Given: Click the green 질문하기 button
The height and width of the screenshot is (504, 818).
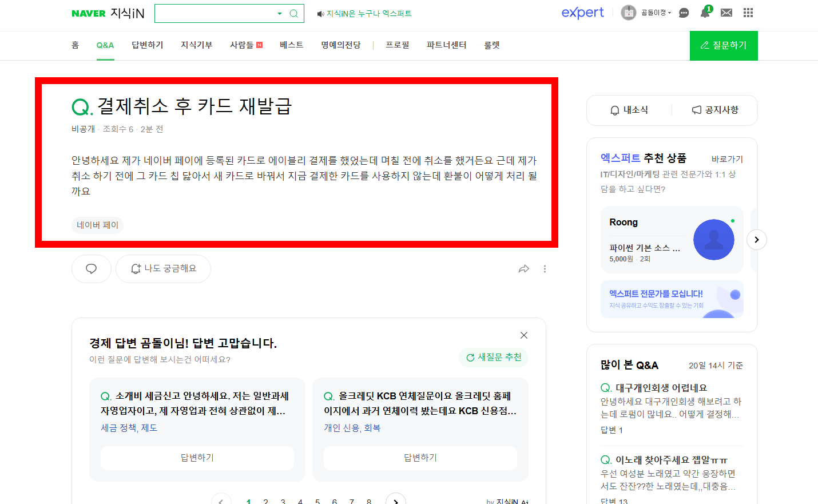Looking at the screenshot, I should point(724,45).
